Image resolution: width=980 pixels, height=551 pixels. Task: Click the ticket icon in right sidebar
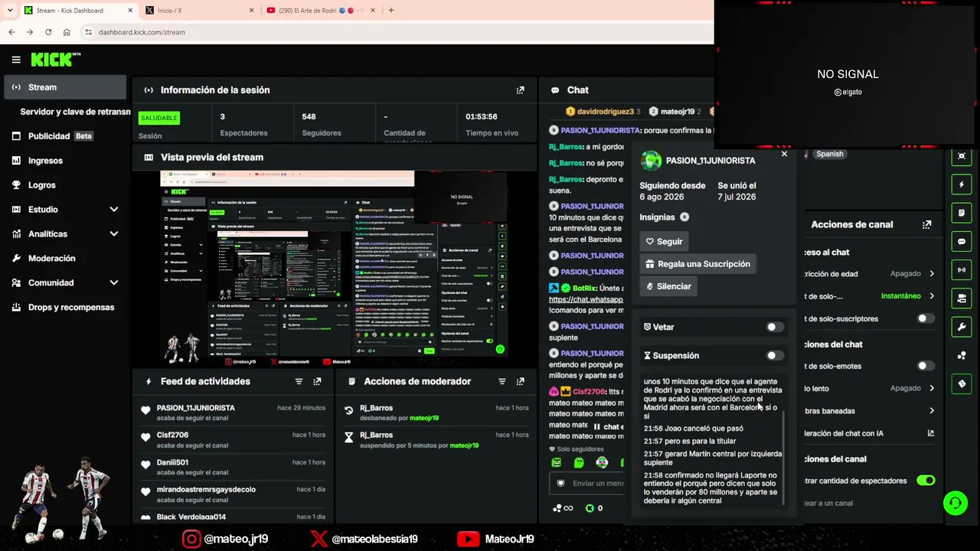point(962,383)
